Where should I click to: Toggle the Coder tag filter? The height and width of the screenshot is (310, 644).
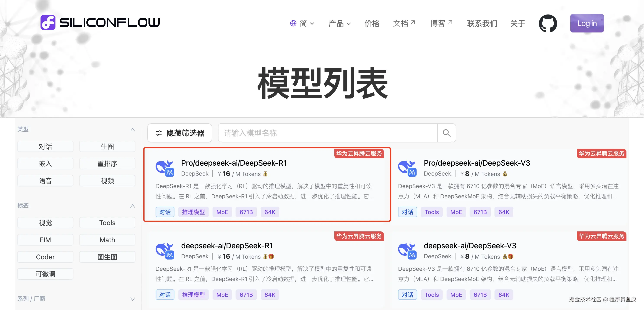[45, 257]
